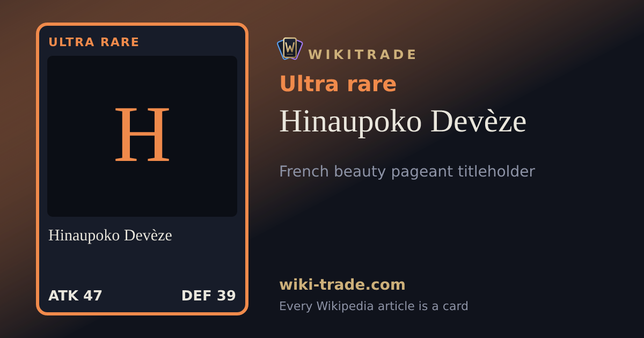Viewport: 644px width, 338px height.
Task: Open the wiki-trade.com link
Action: pos(342,284)
